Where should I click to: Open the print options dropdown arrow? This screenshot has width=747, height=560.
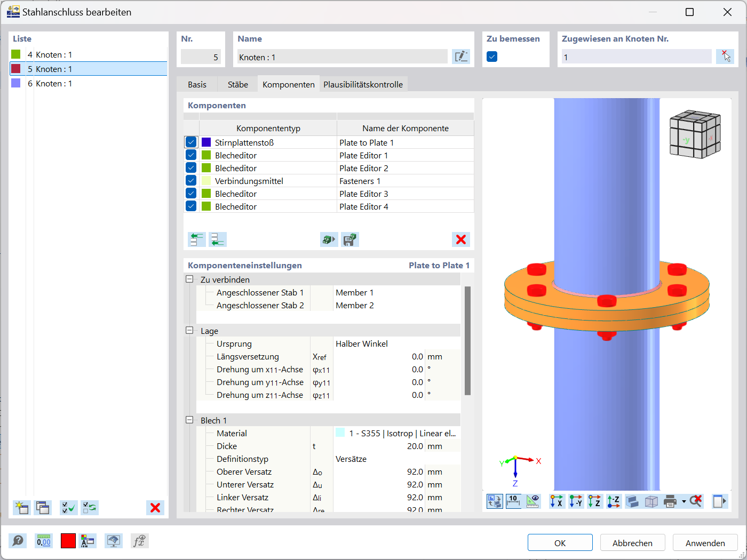[x=684, y=501]
